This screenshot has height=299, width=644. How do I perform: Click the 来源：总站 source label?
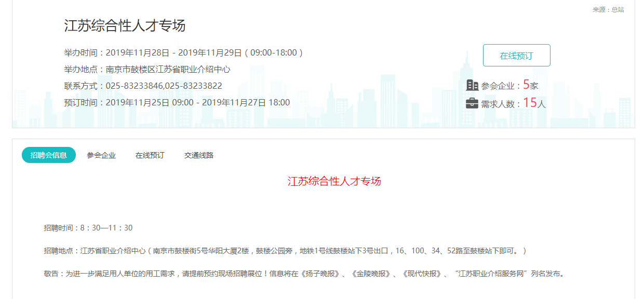tap(608, 10)
